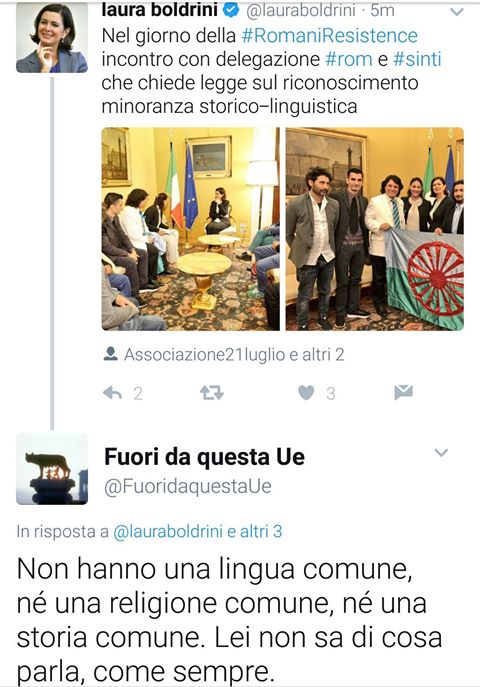Open the tagged people icon
480x687 pixels.
111,354
